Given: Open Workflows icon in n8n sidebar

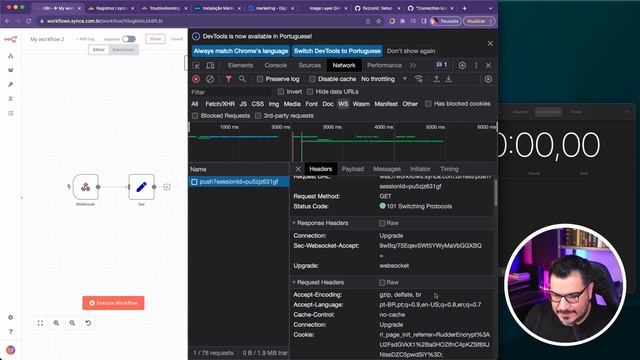Looking at the screenshot, I should pyautogui.click(x=11, y=56).
